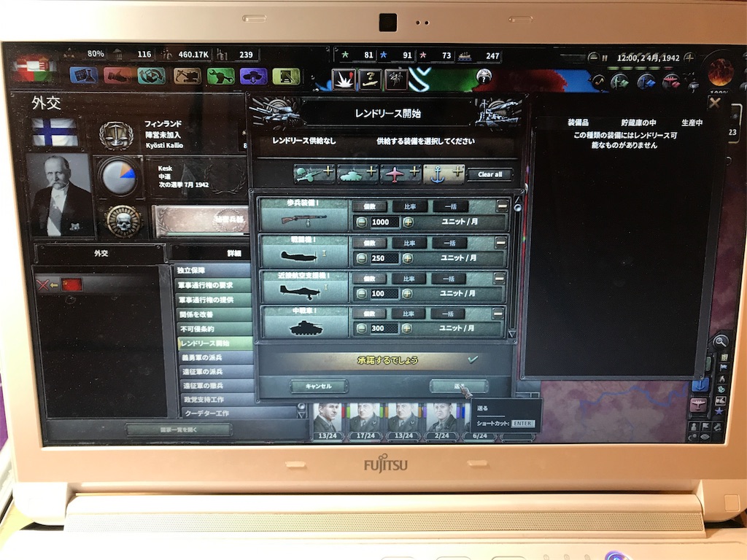The width and height of the screenshot is (747, 560).
Task: Decrease 歩兵装備 amount with minus
Action: (x=362, y=222)
